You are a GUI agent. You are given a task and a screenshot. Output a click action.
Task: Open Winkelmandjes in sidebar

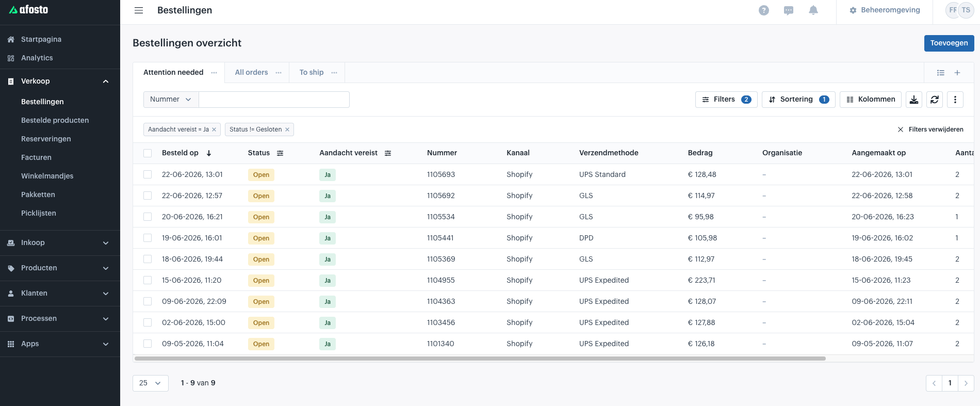[47, 176]
